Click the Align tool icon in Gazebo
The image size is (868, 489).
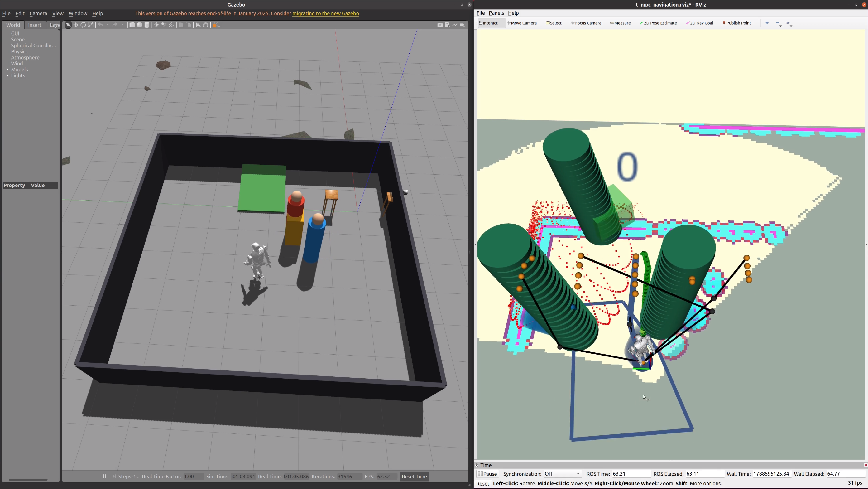pyautogui.click(x=199, y=25)
